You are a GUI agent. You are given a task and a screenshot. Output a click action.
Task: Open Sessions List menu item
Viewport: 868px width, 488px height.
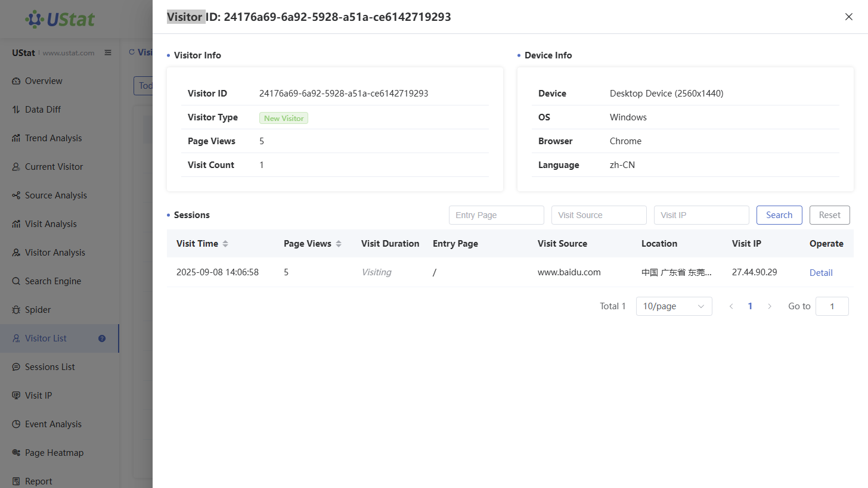[50, 367]
